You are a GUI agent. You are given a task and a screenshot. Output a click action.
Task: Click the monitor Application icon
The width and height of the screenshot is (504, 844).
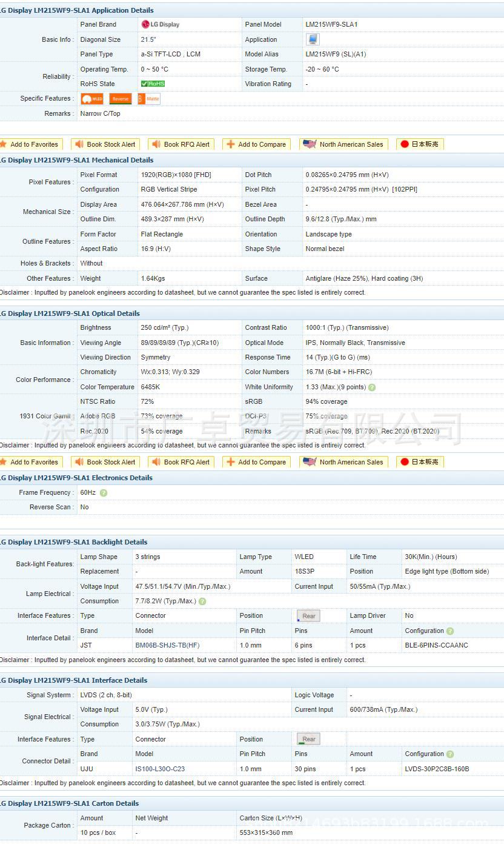(x=313, y=39)
